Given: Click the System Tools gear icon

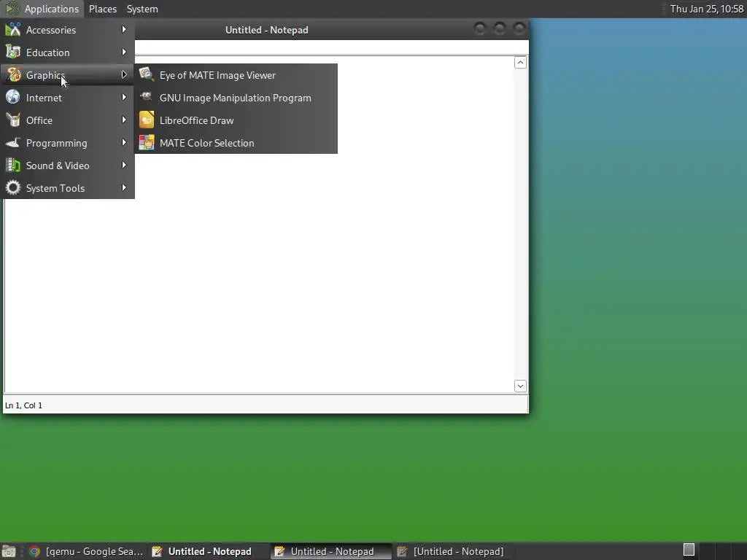Looking at the screenshot, I should [x=13, y=187].
